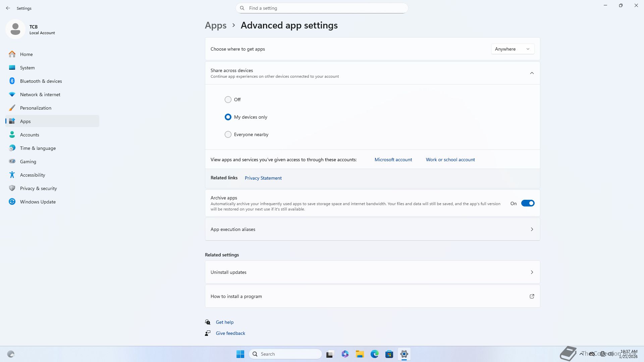Viewport: 644px width, 362px height.
Task: Click the Personalization paintbrush icon
Action: 12,108
